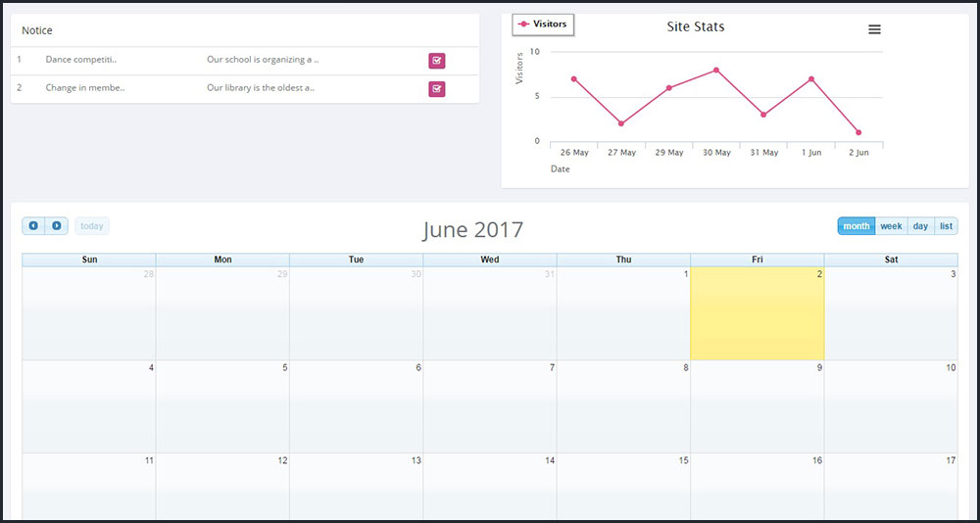Click calendar day number 16
The width and height of the screenshot is (980, 523).
pos(817,460)
